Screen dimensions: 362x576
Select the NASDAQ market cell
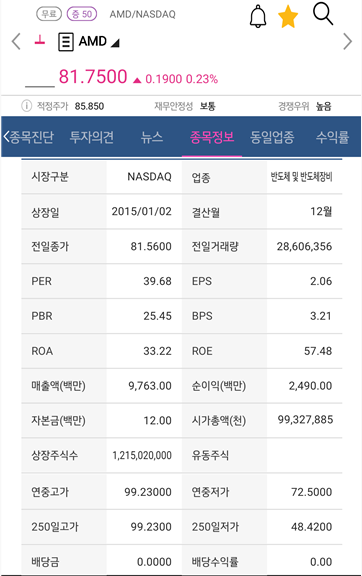(149, 177)
